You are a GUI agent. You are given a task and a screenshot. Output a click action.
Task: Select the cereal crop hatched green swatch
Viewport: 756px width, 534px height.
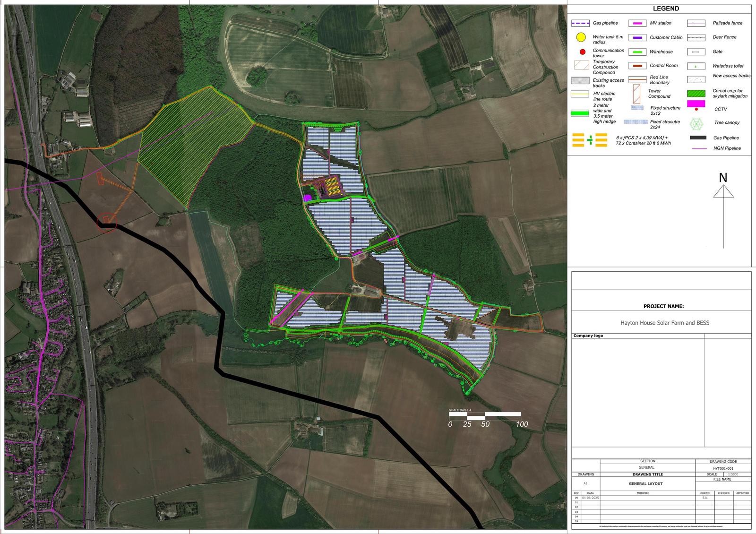click(696, 94)
